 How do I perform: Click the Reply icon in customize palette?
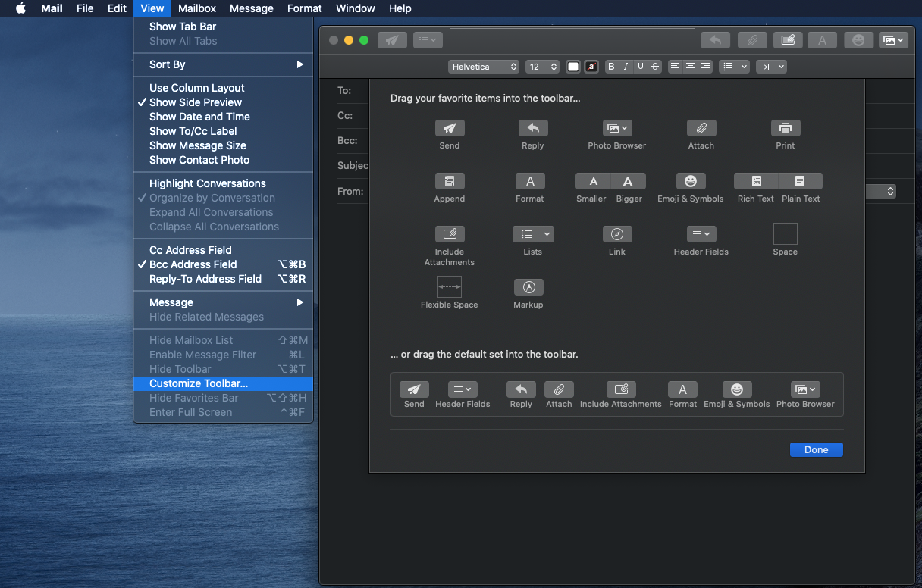tap(533, 128)
